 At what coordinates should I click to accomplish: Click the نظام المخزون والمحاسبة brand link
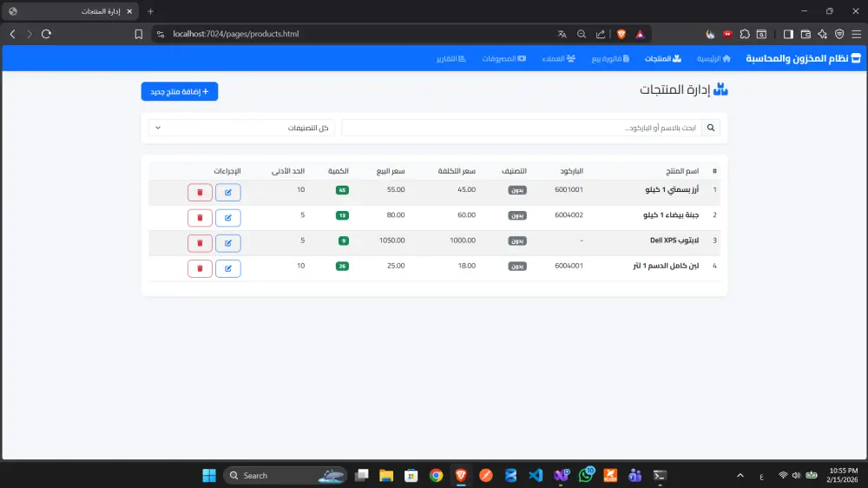[x=803, y=58]
